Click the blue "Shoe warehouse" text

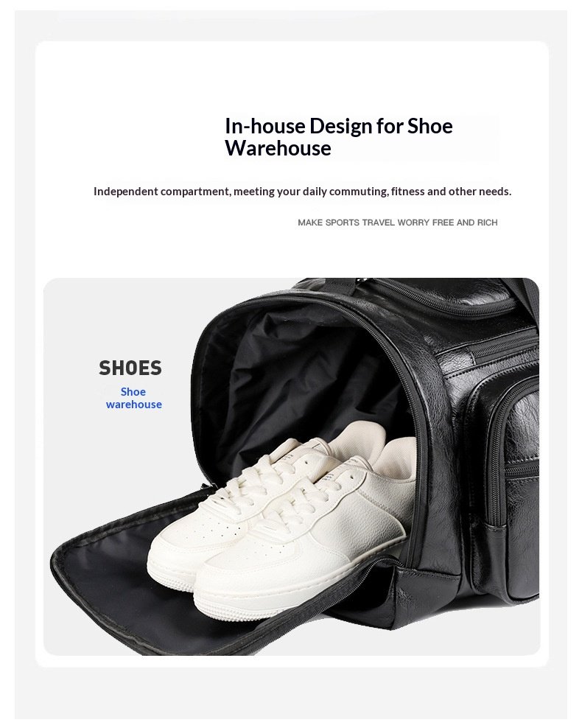tap(133, 398)
